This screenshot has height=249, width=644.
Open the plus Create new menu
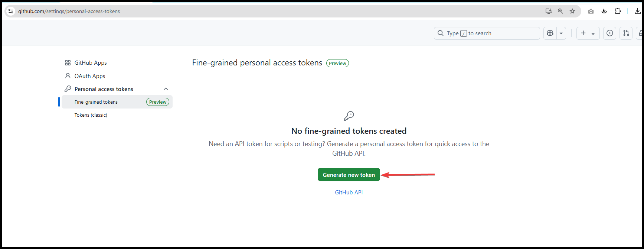click(x=588, y=33)
